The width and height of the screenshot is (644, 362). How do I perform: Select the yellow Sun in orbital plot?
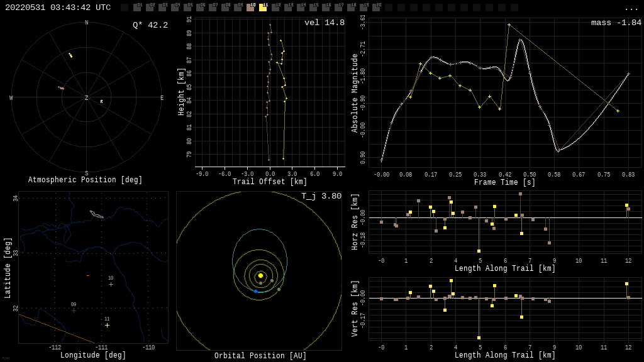pyautogui.click(x=260, y=275)
